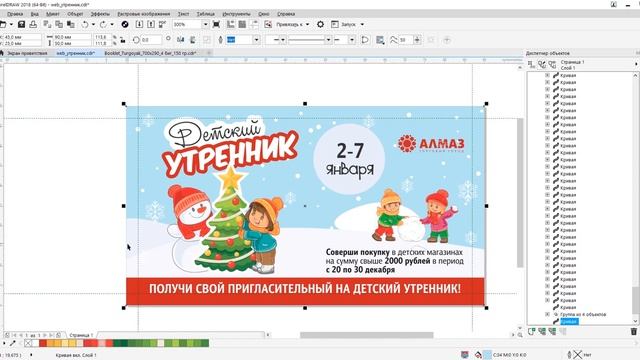The image size is (640, 360).
Task: Redo the last undone action
Action: coord(103,24)
